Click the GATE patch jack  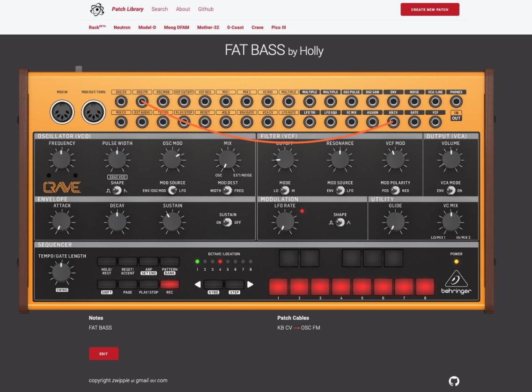414,122
